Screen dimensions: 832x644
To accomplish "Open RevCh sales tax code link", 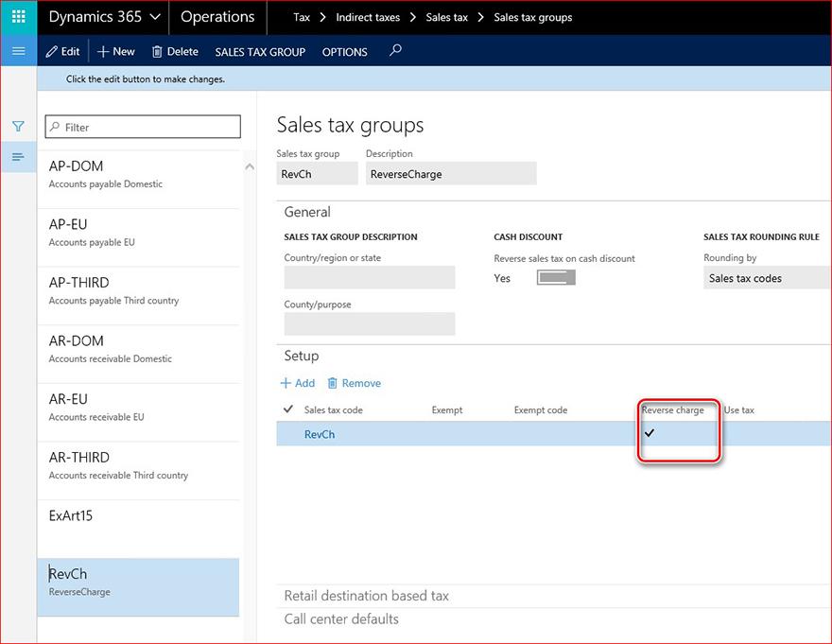I will pyautogui.click(x=320, y=434).
